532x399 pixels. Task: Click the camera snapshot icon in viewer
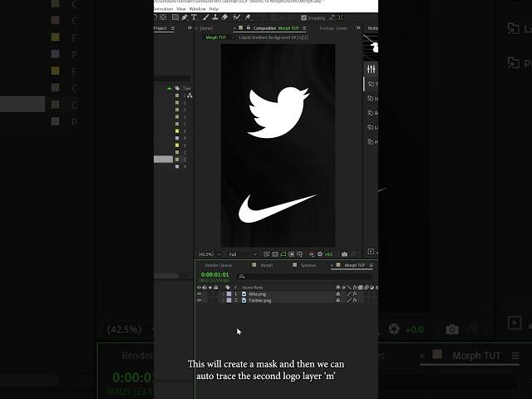344,254
